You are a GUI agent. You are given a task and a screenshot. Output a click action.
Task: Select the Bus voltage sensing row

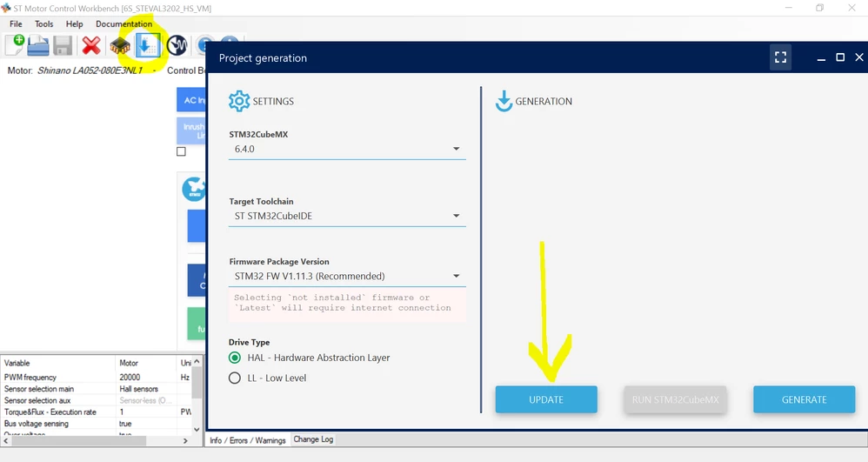tap(97, 424)
